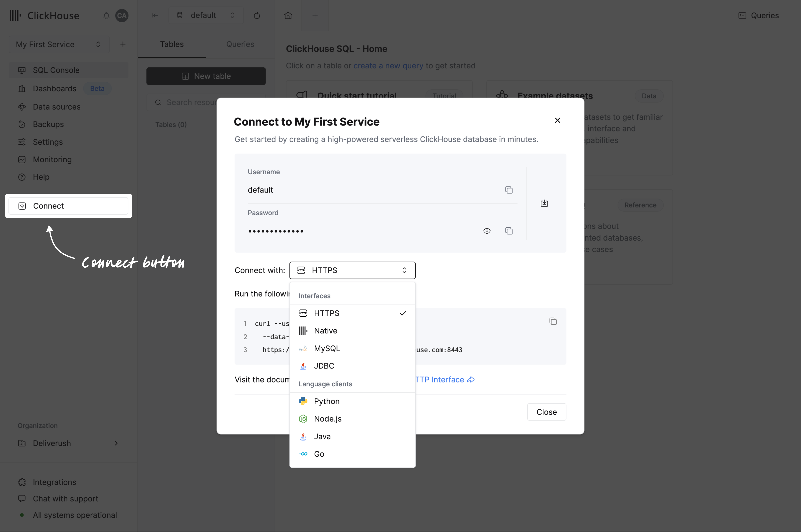Select Native interface option
The image size is (801, 532).
click(x=325, y=330)
